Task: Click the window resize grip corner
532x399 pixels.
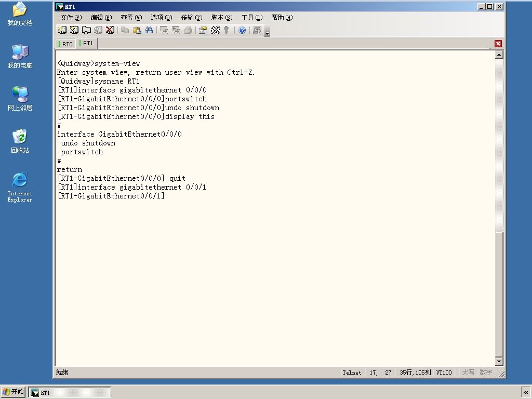Action: (x=501, y=374)
